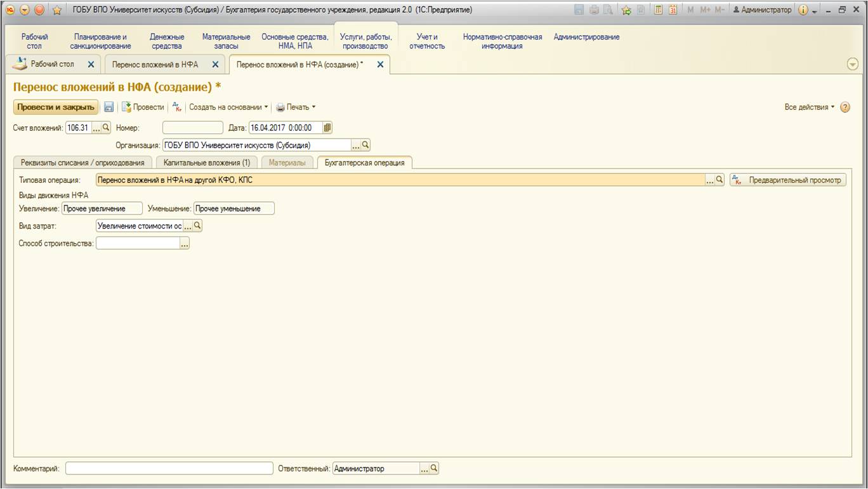This screenshot has width=868, height=489.
Task: Open the Учет и отчетность section
Action: coord(427,41)
